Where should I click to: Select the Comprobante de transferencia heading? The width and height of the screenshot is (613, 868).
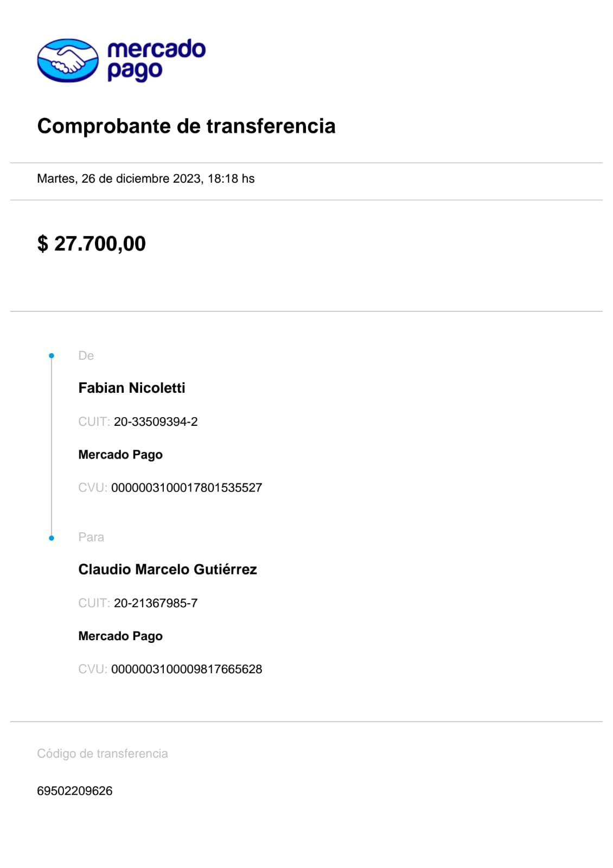coord(186,126)
